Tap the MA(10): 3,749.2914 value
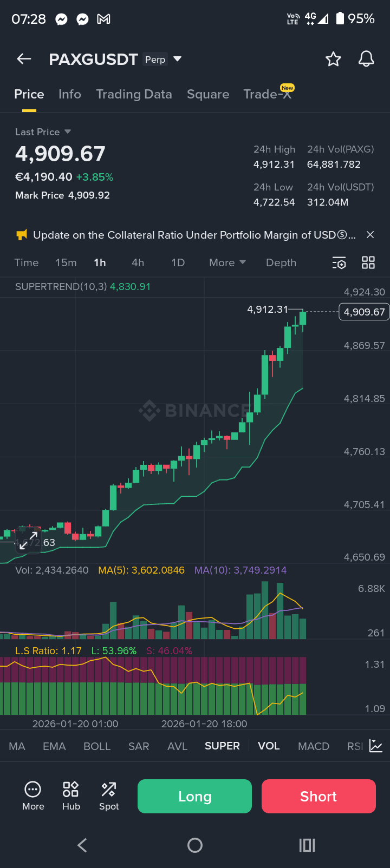The image size is (390, 868). (240, 570)
